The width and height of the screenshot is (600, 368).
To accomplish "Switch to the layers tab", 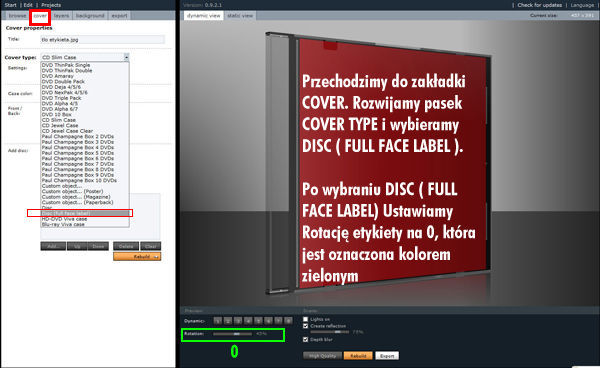I will pos(61,16).
